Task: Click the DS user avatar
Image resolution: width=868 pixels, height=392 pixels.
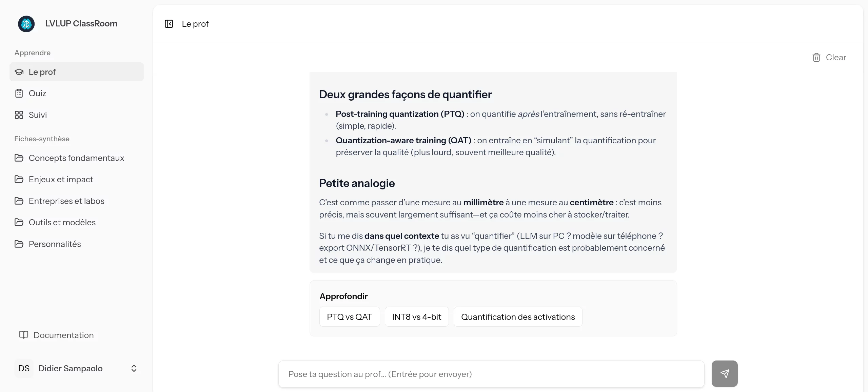Action: pos(24,368)
